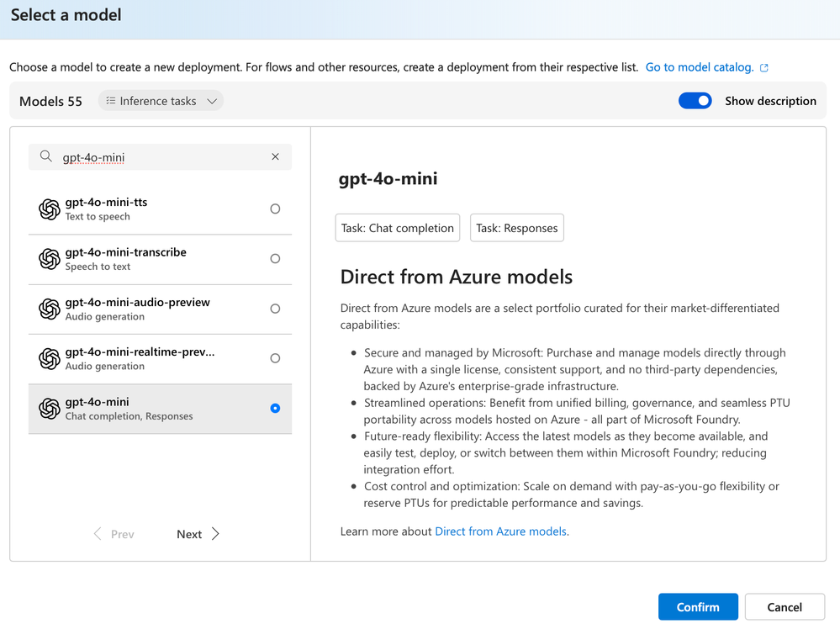Expand the Inference tasks dropdown chevron

[x=212, y=101]
